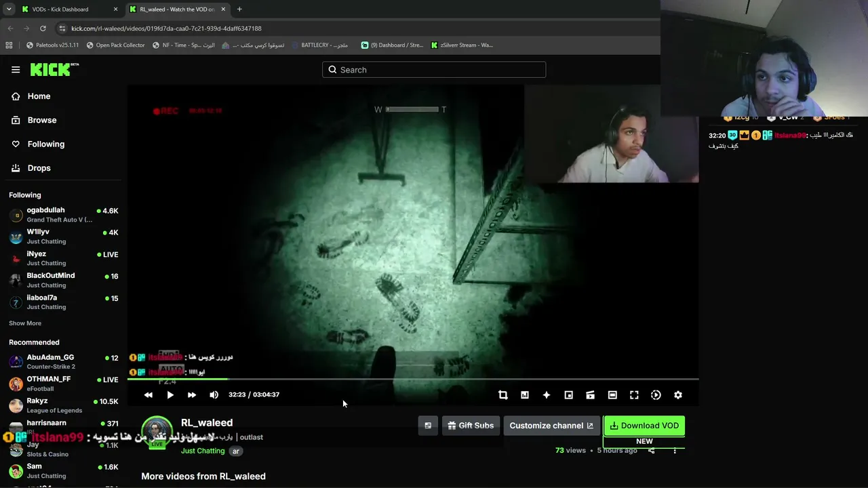The image size is (868, 488).
Task: Open the BATTLECRY bookmark
Action: click(319, 45)
